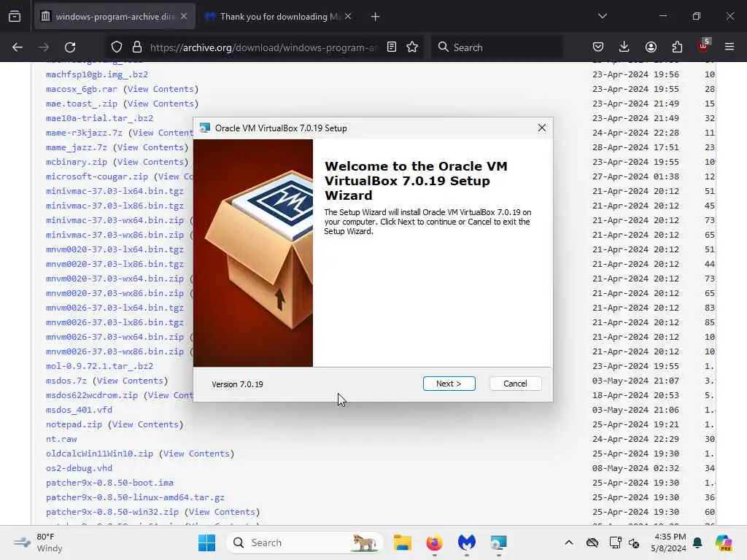Open mcbinary.zip file link
Screen dimensions: 747x560
(76, 162)
